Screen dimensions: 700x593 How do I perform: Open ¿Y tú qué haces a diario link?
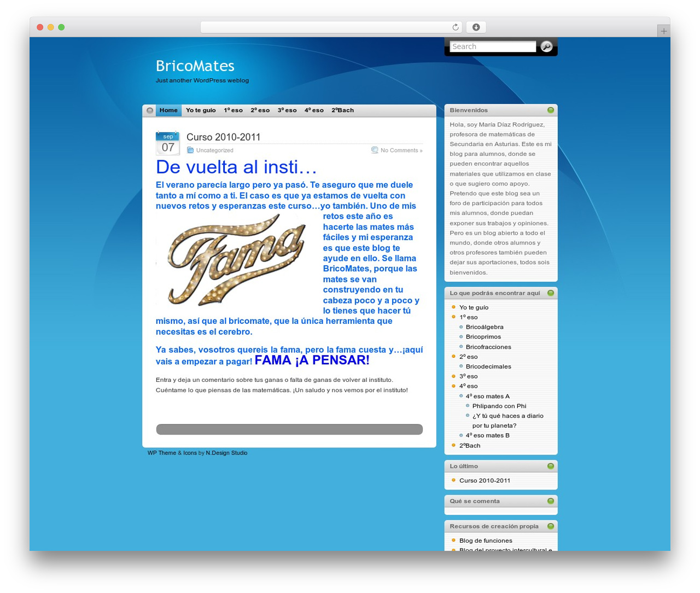point(508,421)
